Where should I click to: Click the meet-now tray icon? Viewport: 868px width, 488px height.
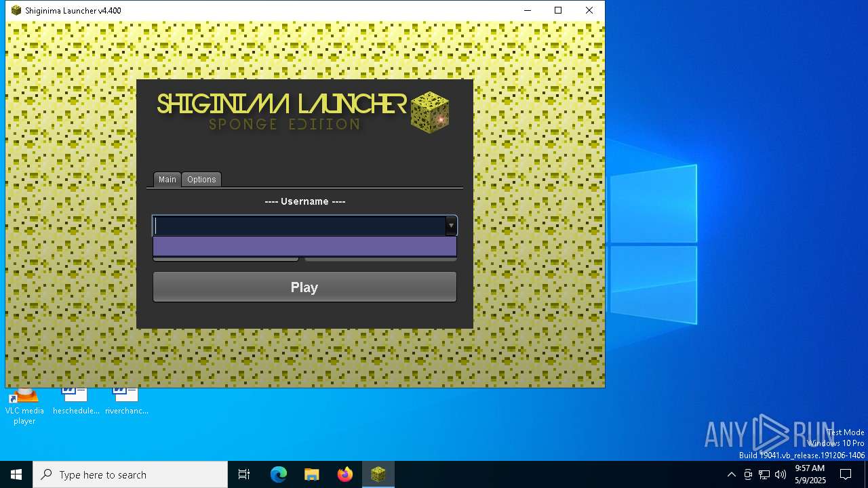pos(748,474)
